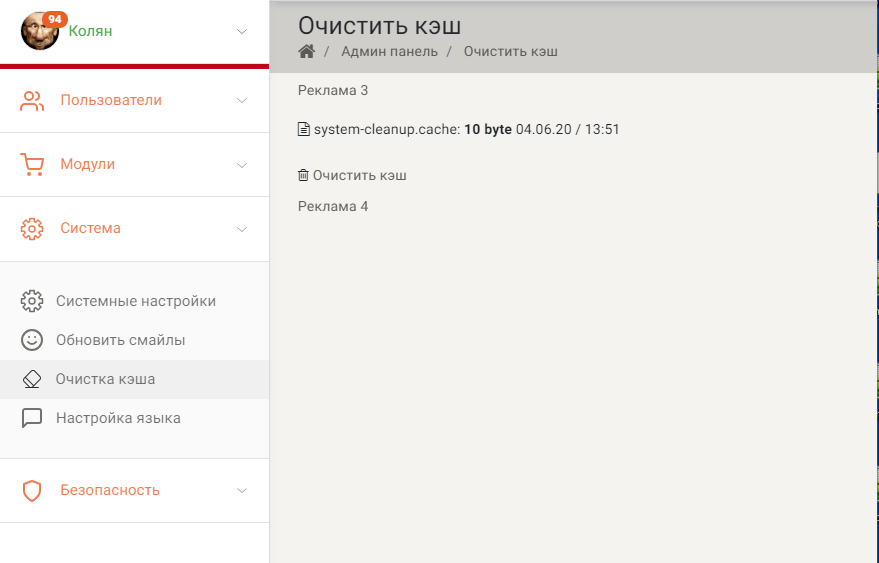Open the 94 notifications badge
The height and width of the screenshot is (563, 879).
click(55, 20)
